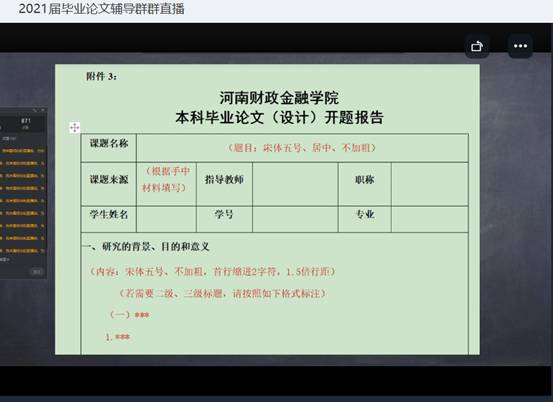Select the last yellow message in chat panel
Image resolution: width=553 pixels, height=402 pixels.
(x=23, y=251)
